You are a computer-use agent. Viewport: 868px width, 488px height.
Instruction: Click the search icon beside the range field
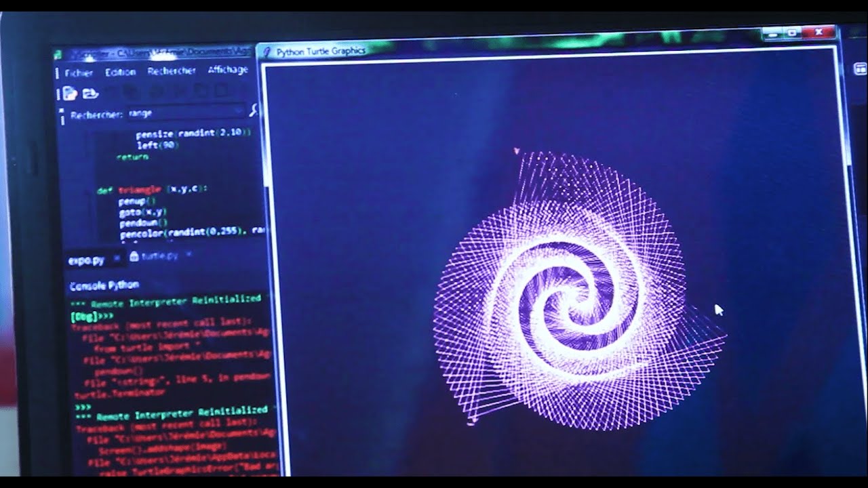(254, 110)
